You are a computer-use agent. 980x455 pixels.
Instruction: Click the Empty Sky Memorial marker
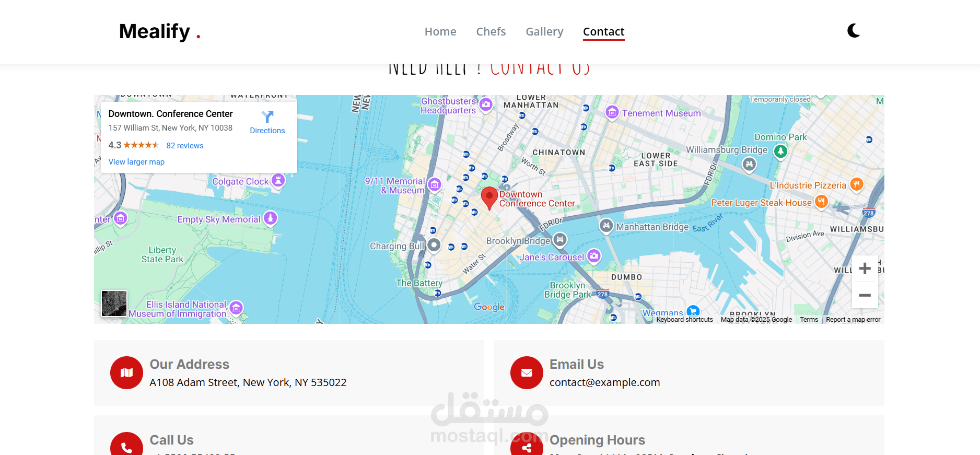point(270,218)
